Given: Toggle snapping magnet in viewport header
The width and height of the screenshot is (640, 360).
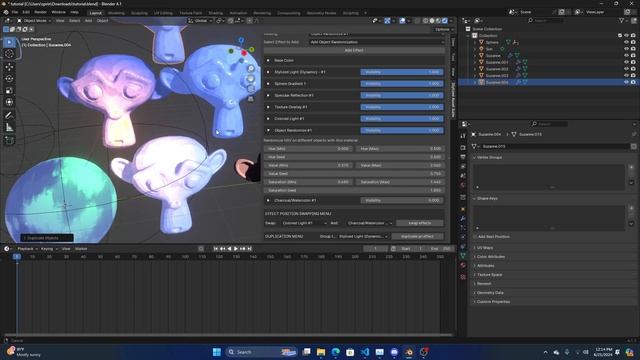Looking at the screenshot, I should pyautogui.click(x=231, y=20).
